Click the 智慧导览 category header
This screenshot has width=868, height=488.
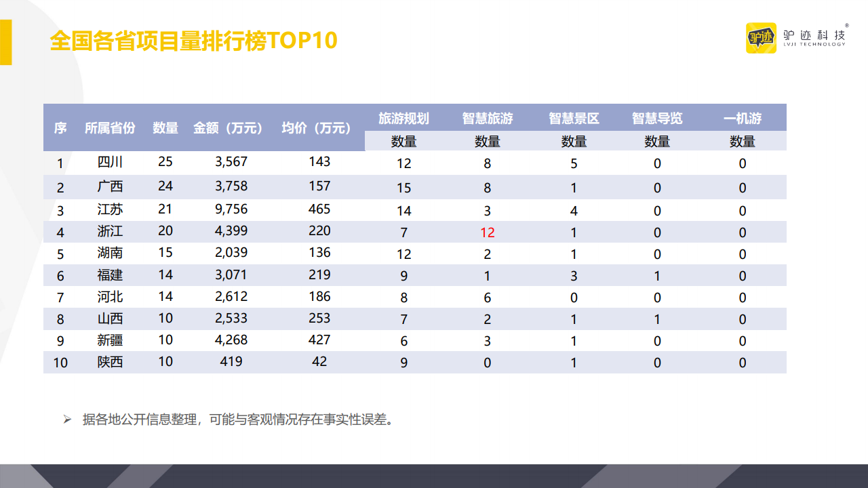coord(657,119)
